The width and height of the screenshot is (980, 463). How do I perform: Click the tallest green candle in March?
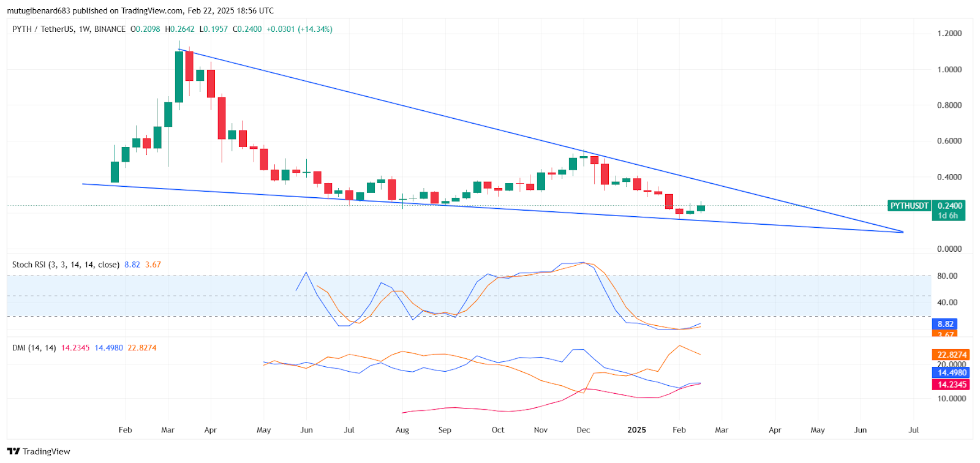coord(179,77)
